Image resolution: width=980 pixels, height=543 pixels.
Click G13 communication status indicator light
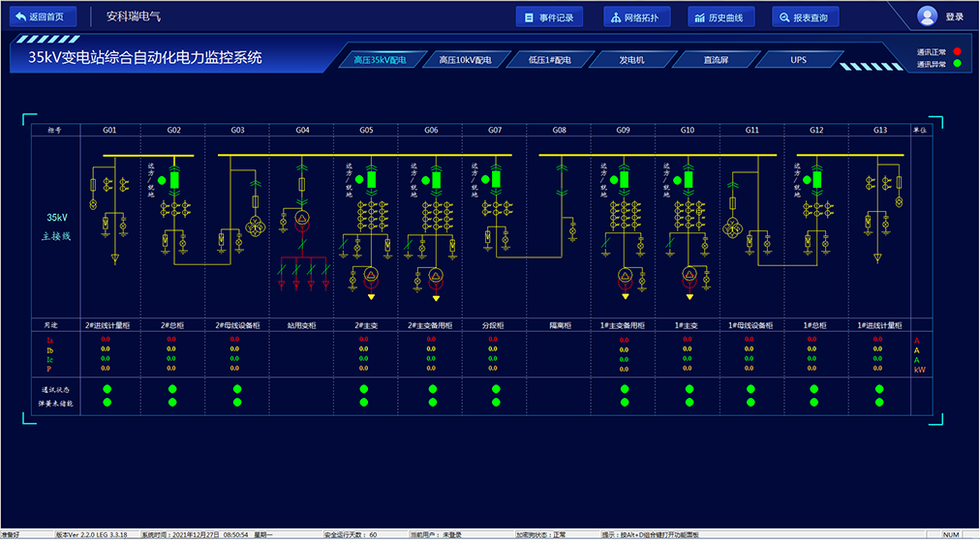coord(879,390)
